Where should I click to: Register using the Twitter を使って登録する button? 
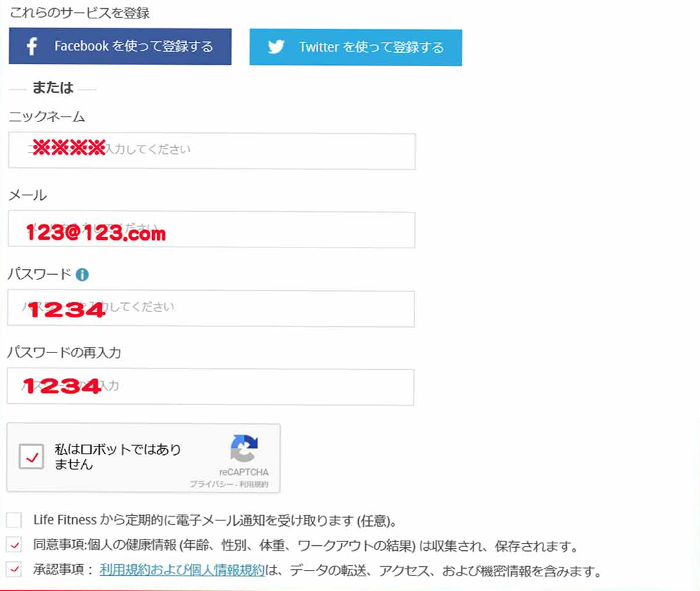click(x=355, y=47)
